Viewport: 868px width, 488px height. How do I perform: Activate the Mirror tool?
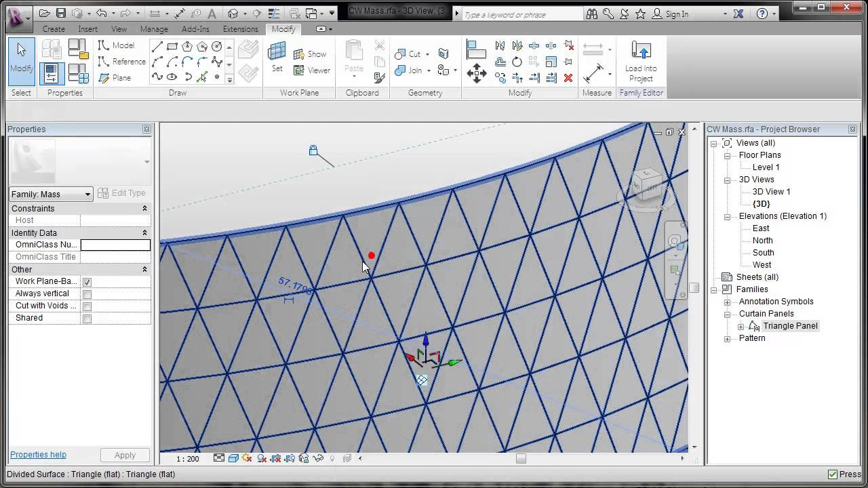click(500, 45)
